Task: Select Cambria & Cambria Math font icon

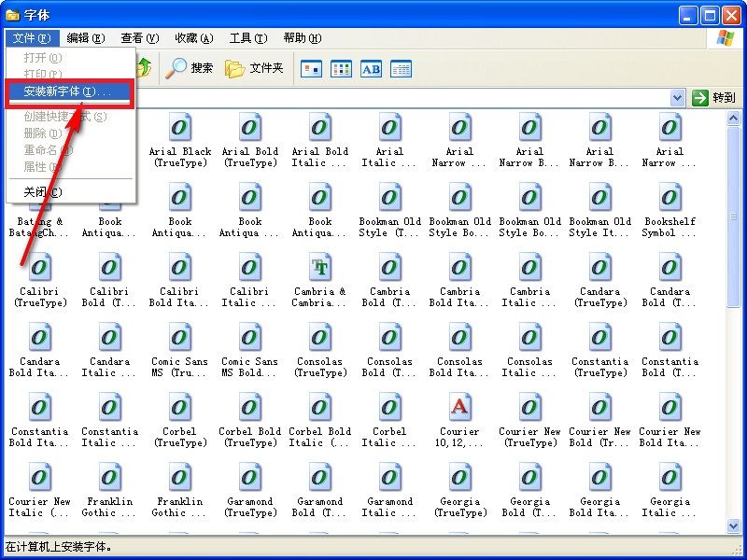Action: (319, 267)
